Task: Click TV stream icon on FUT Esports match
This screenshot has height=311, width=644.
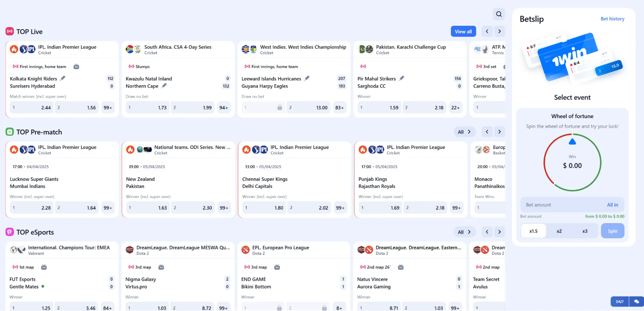Action: 44,267
